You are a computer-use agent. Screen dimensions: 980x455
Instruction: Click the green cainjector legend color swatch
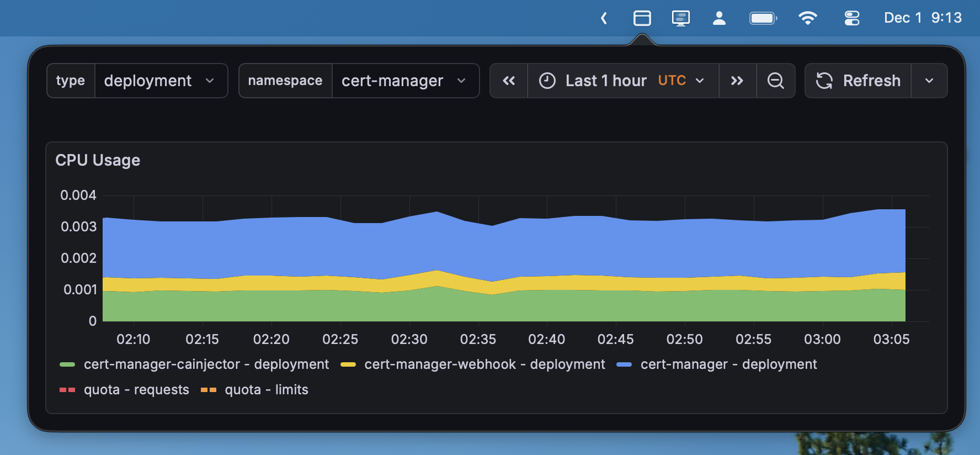(x=67, y=364)
